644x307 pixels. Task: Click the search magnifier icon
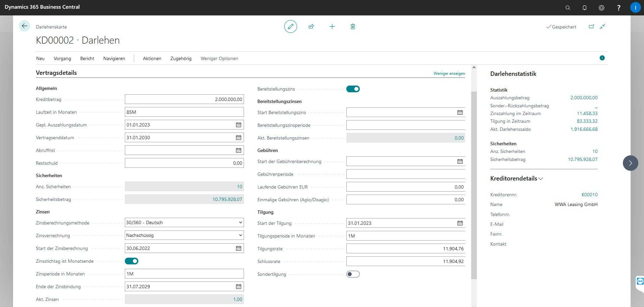coord(567,8)
